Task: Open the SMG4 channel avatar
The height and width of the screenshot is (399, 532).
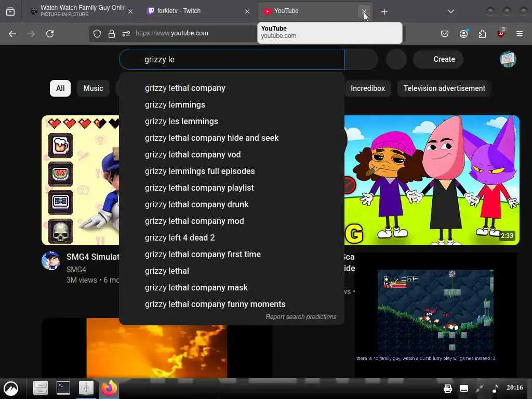Action: (x=51, y=261)
